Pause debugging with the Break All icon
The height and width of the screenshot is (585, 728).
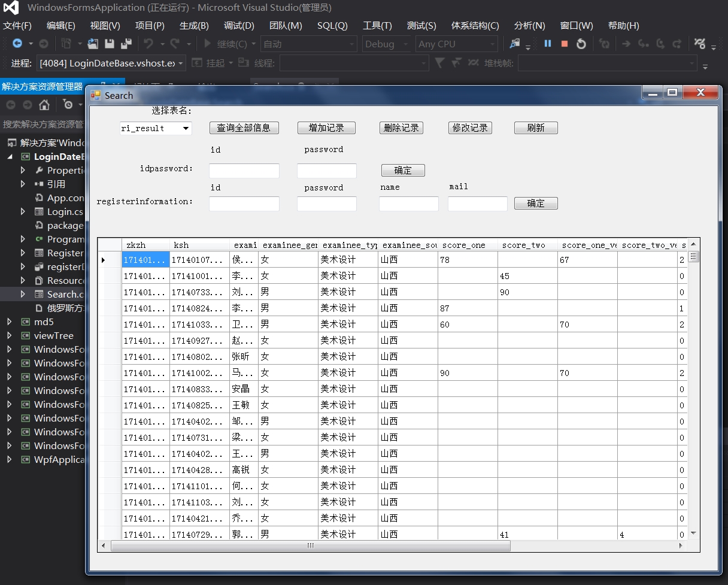[547, 44]
